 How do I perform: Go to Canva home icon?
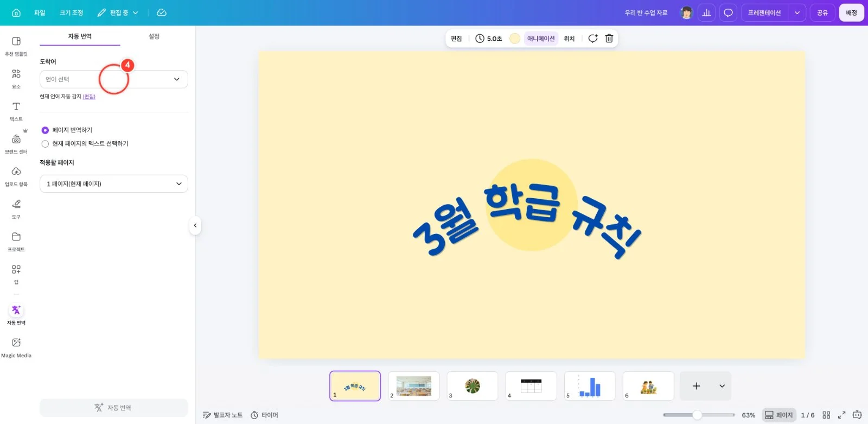16,12
